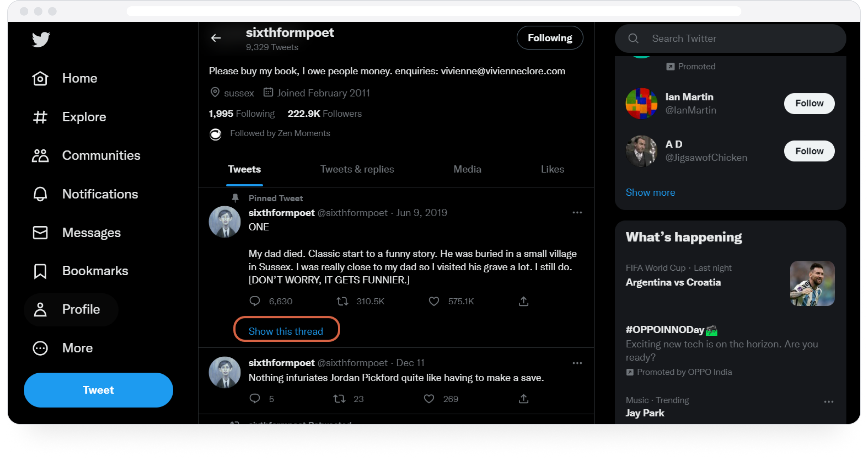Click Show more in suggestions
Image resolution: width=868 pixels, height=460 pixels.
(x=650, y=192)
